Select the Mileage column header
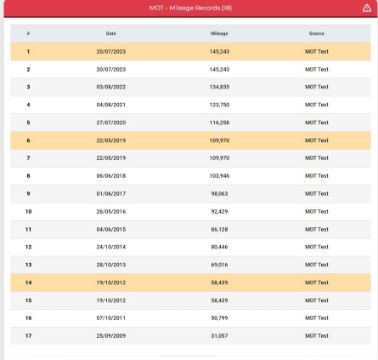 [219, 33]
